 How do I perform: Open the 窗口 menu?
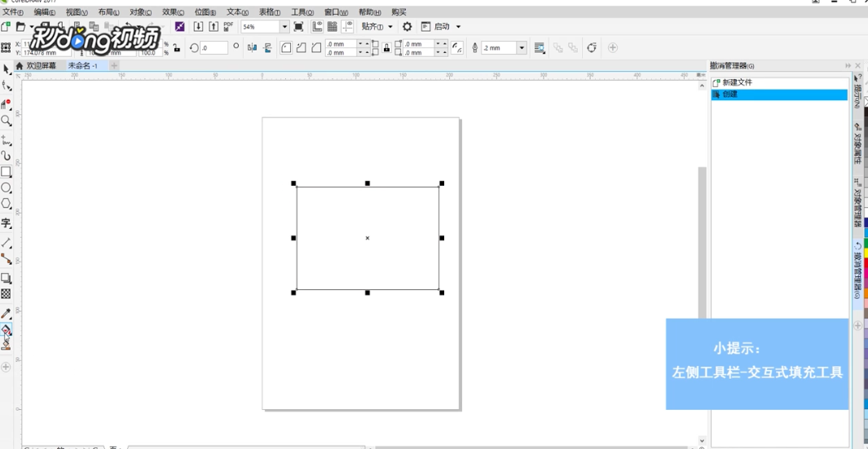336,11
